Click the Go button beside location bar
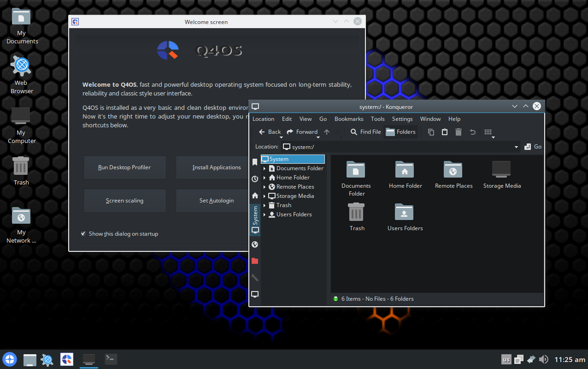This screenshot has height=369, width=588. point(533,147)
